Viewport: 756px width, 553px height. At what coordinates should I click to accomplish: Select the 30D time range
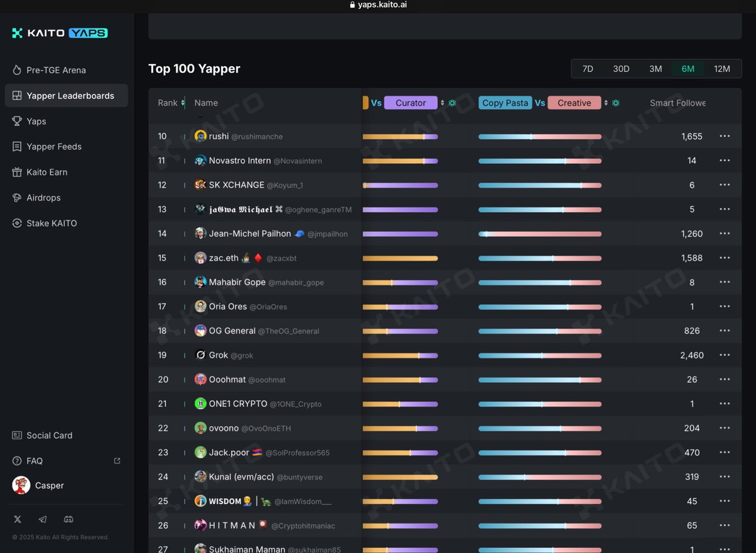coord(621,69)
